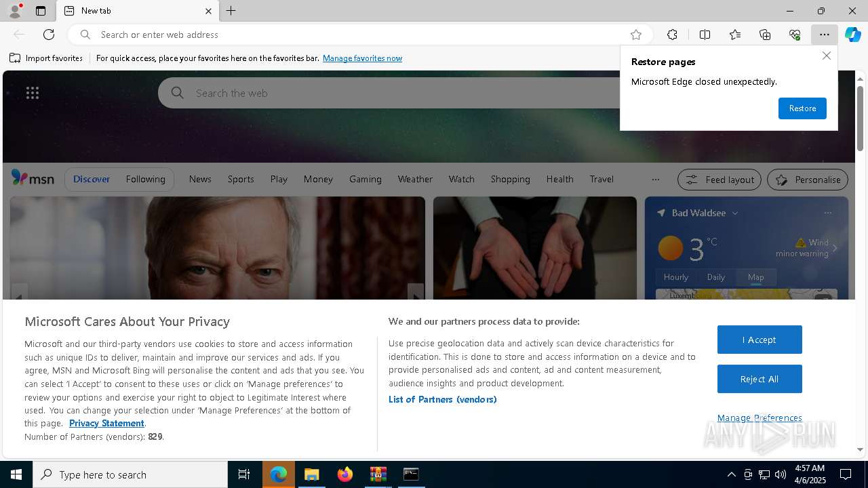Select the Following tab
This screenshot has width=868, height=488.
[145, 179]
